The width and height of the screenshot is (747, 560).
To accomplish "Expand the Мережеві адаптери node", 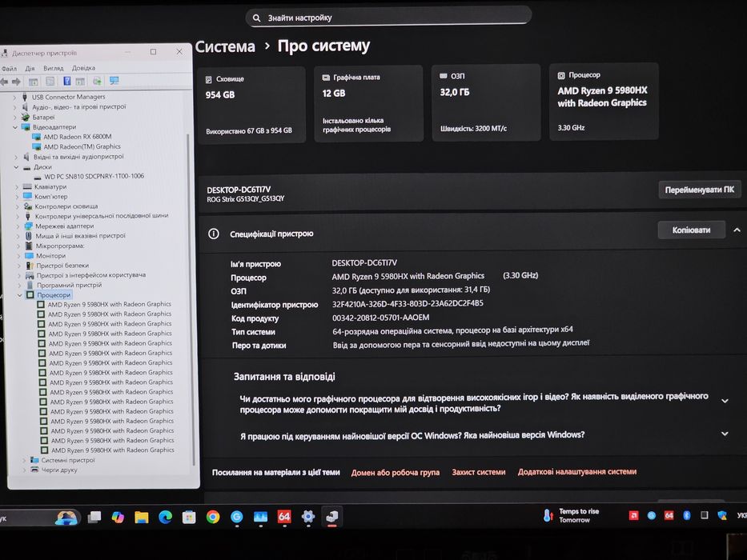I will 18,226.
